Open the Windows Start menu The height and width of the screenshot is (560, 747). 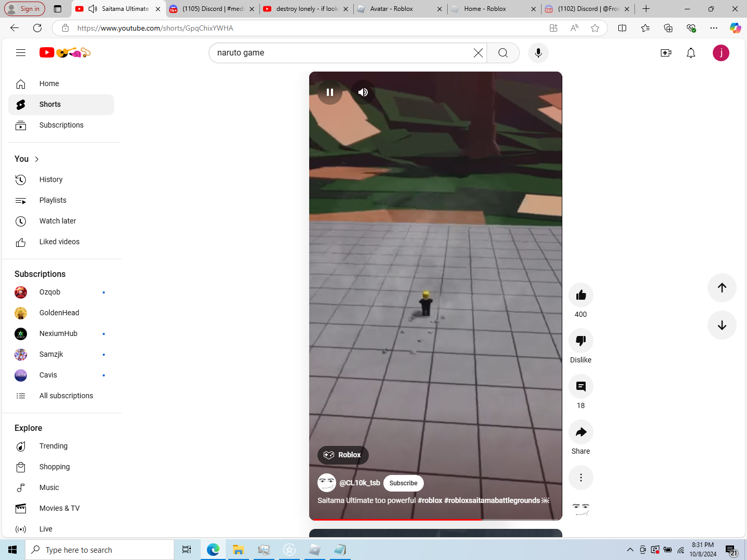(12, 550)
